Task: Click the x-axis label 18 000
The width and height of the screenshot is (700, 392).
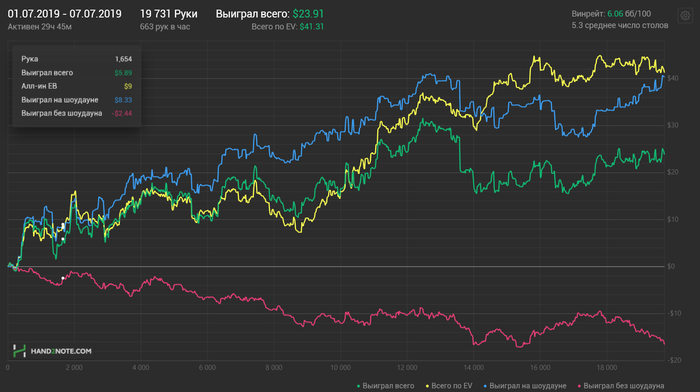Action: click(x=607, y=367)
